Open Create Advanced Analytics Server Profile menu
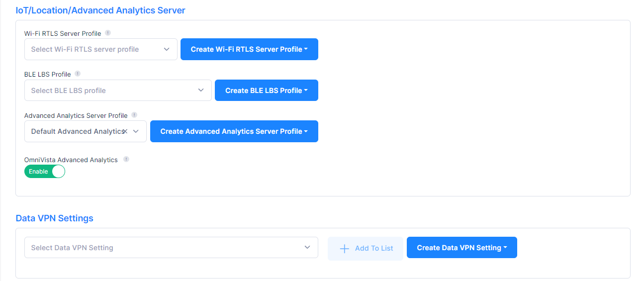This screenshot has width=644, height=281. pos(234,131)
